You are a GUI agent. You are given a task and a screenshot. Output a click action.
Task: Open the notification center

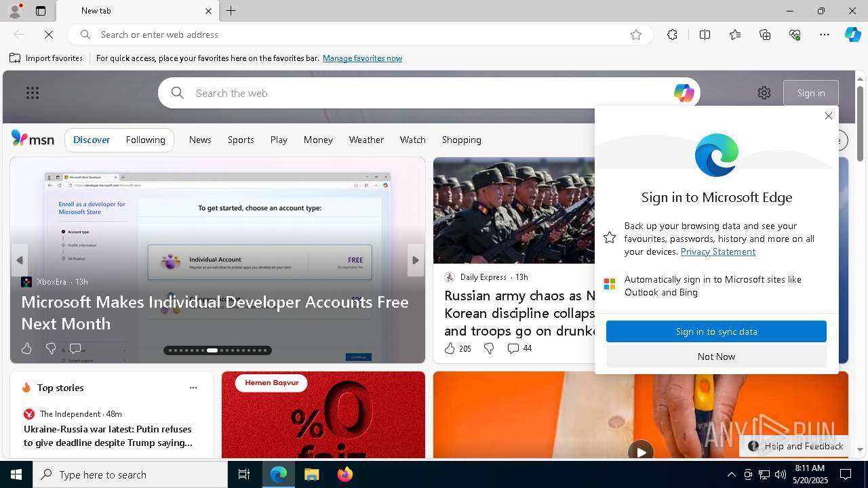[846, 474]
